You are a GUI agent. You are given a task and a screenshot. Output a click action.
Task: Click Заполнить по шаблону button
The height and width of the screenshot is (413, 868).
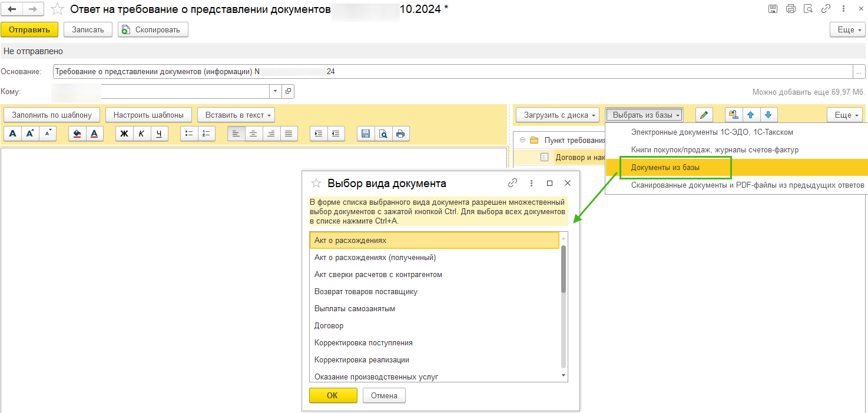tap(52, 115)
